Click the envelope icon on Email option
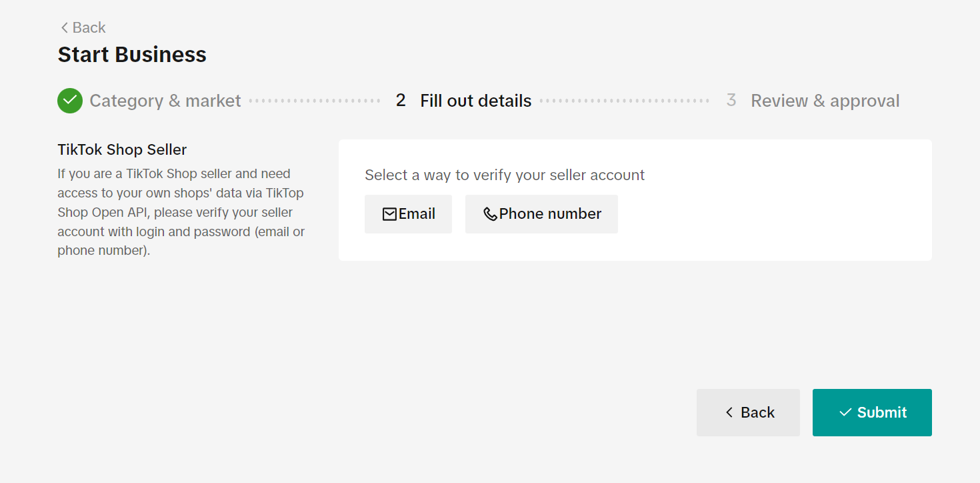Viewport: 980px width, 483px height. [389, 214]
